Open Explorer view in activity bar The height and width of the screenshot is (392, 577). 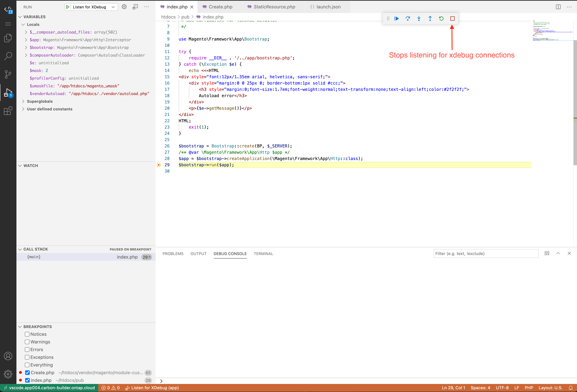coord(8,38)
